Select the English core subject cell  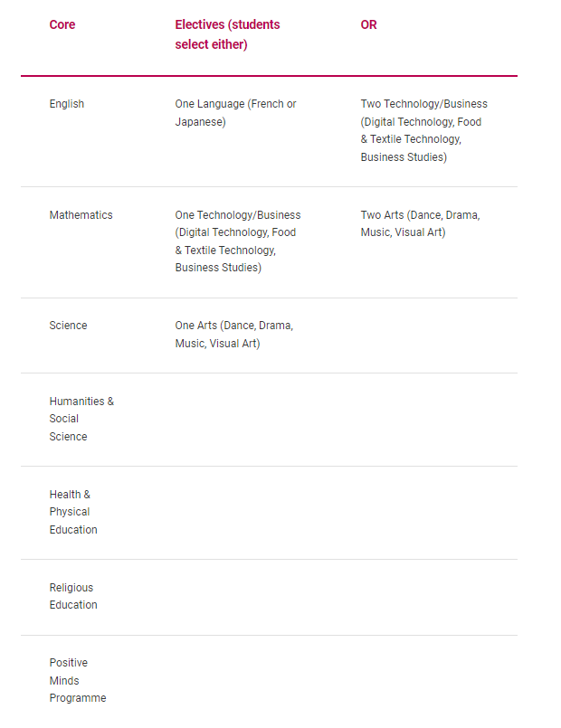(66, 104)
